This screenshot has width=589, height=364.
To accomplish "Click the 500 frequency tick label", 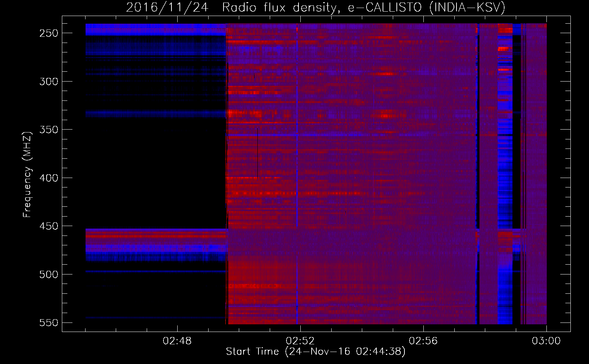I will point(48,274).
